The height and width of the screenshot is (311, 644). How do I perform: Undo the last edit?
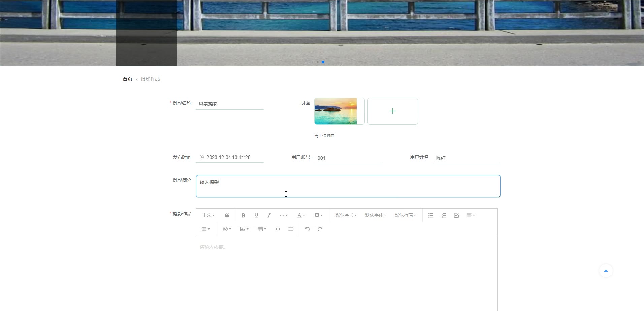[307, 229]
